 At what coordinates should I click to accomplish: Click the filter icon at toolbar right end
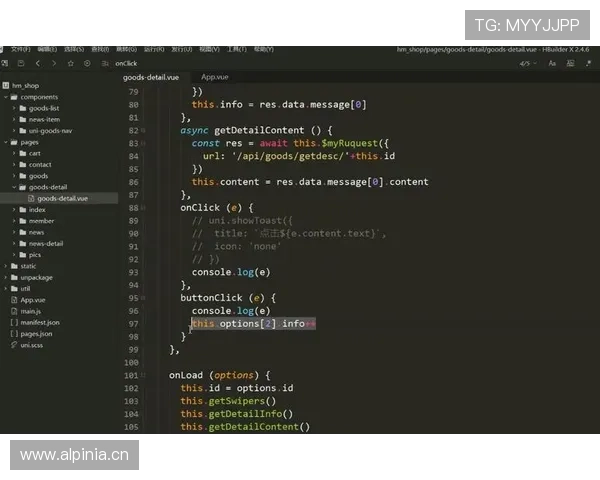click(x=589, y=63)
